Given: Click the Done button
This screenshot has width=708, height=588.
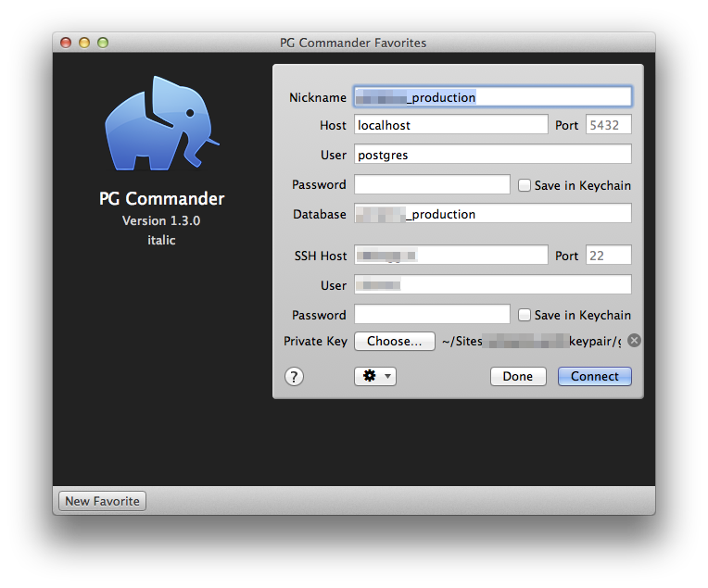Looking at the screenshot, I should [x=518, y=376].
